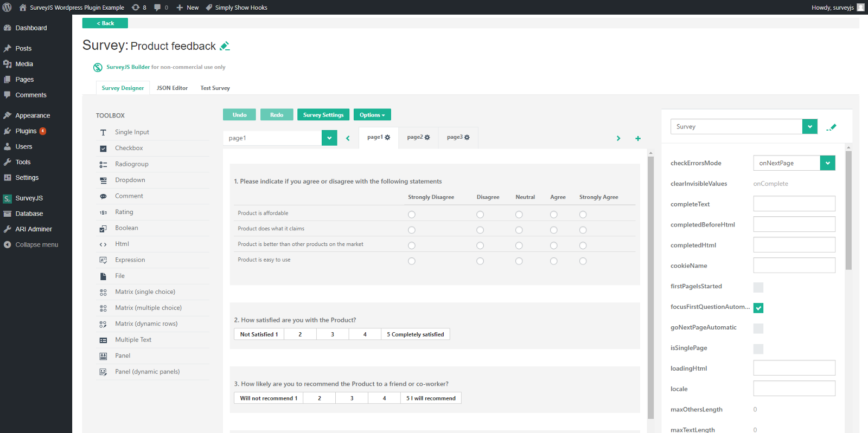Click the object editor pencil icon beside Survey

831,127
